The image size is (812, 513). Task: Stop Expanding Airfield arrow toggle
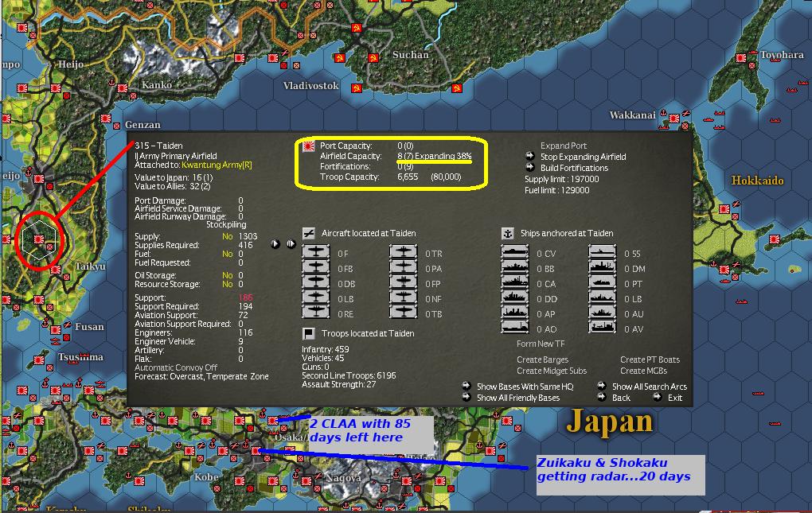pos(529,156)
